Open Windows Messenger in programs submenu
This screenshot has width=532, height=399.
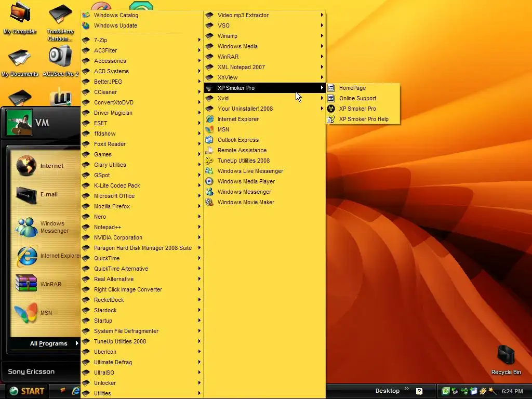pos(264,192)
